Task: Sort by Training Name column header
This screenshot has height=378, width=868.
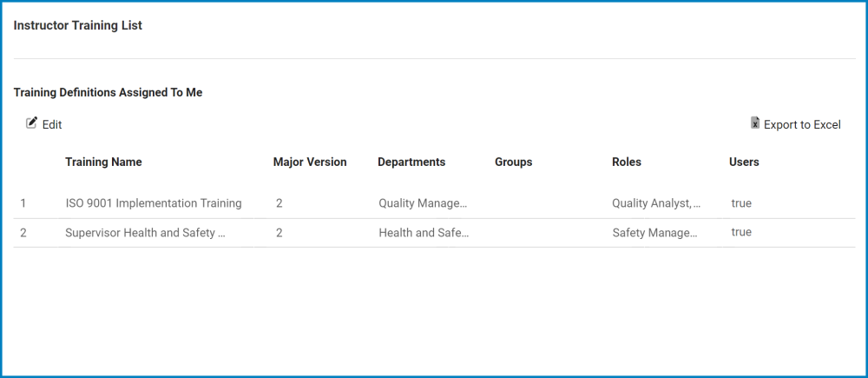Action: (x=103, y=162)
